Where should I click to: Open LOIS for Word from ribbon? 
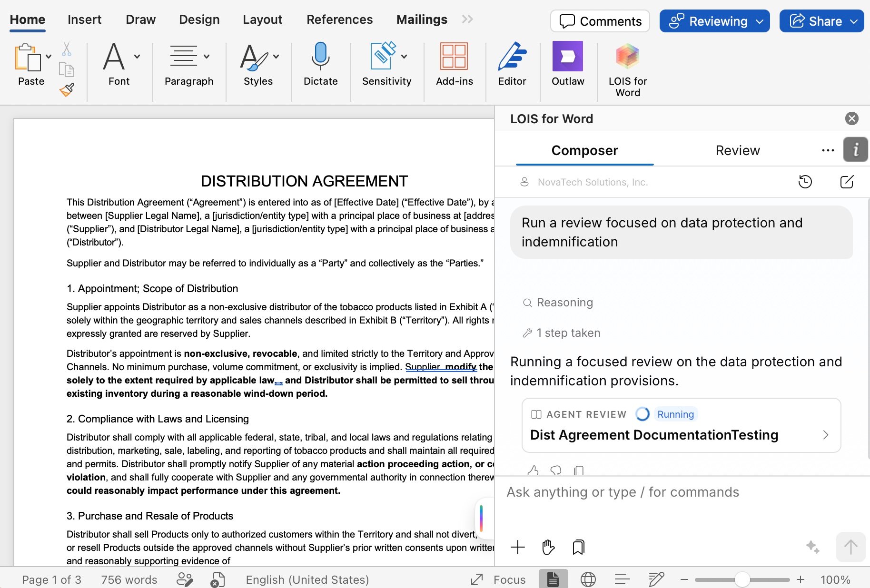628,56
